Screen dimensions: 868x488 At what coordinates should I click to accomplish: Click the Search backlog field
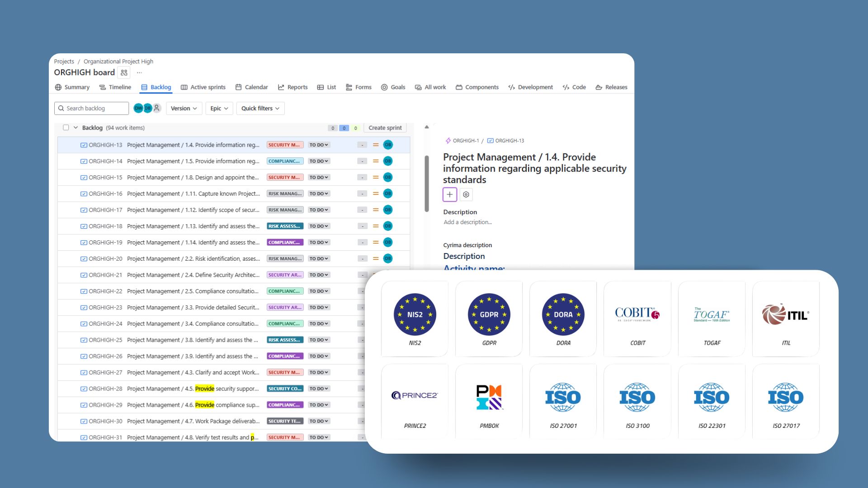point(92,108)
